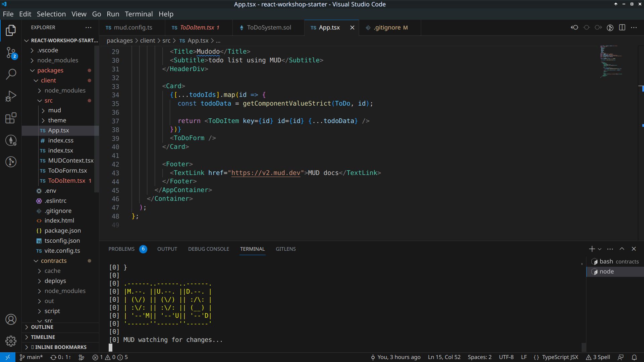The height and width of the screenshot is (362, 644).
Task: Expand the theme folder under src
Action: [x=57, y=120]
